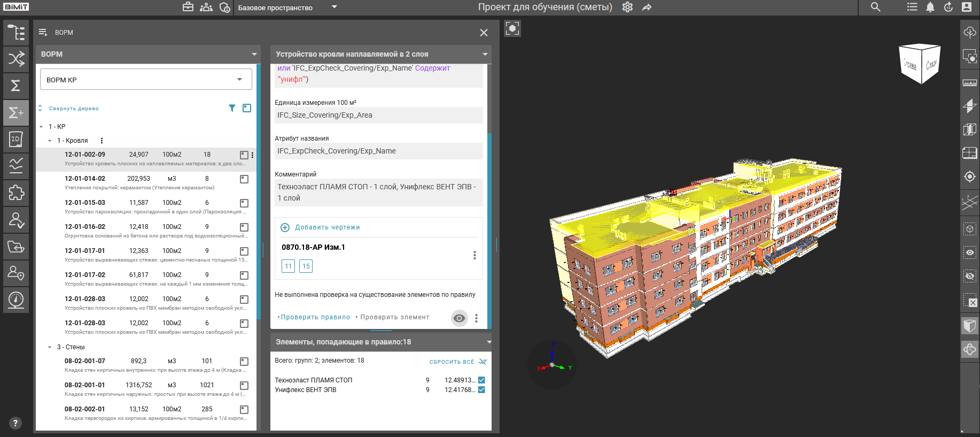The image size is (980, 437).
Task: Click the briefcase icon in top bar
Action: [x=188, y=7]
